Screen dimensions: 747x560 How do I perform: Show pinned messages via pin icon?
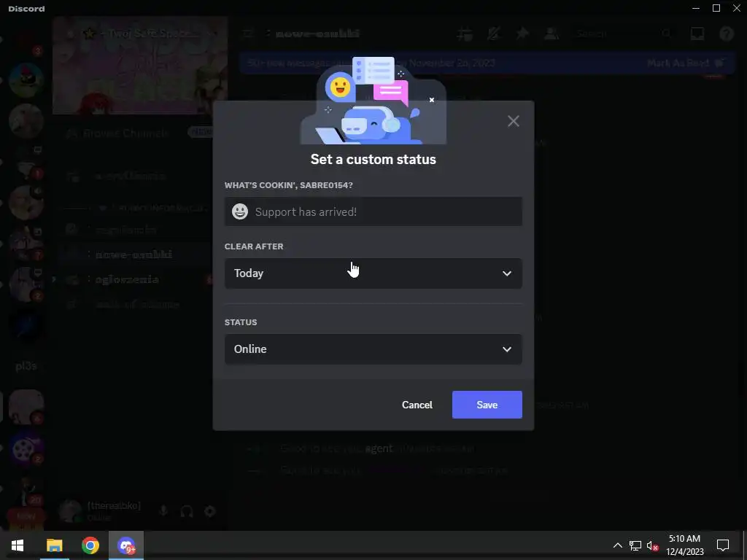click(x=522, y=34)
